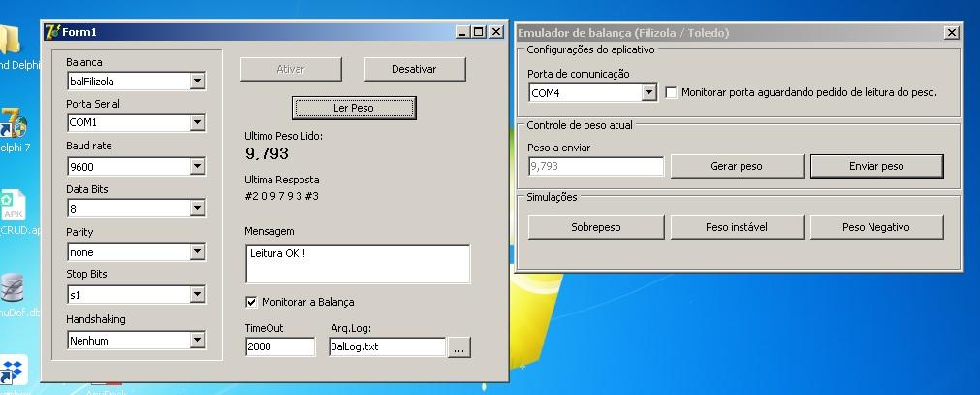Select the folder icon on the desktop

click(x=9, y=40)
